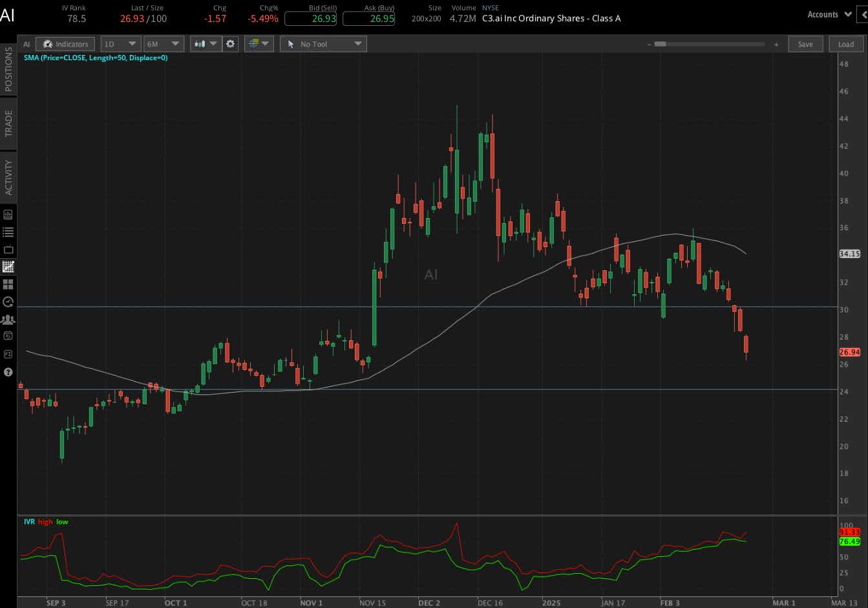The width and height of the screenshot is (868, 608).
Task: Click the help question mark icon
Action: click(x=8, y=372)
